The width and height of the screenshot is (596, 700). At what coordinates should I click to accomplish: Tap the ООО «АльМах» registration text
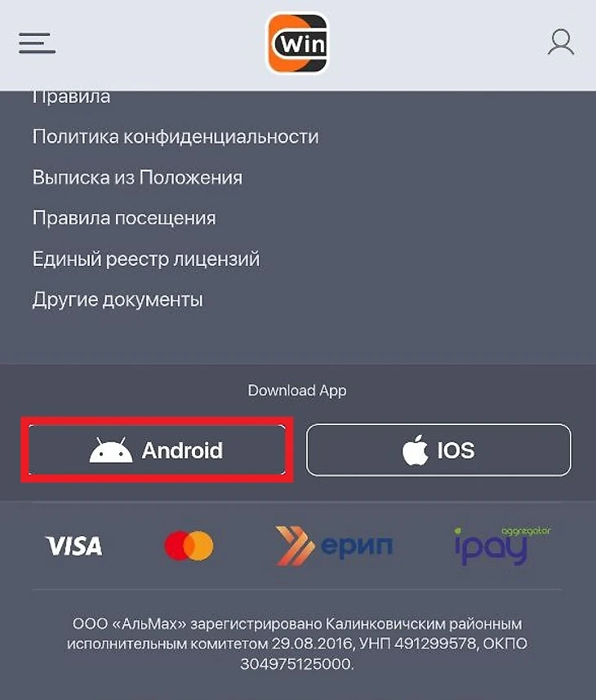[297, 644]
